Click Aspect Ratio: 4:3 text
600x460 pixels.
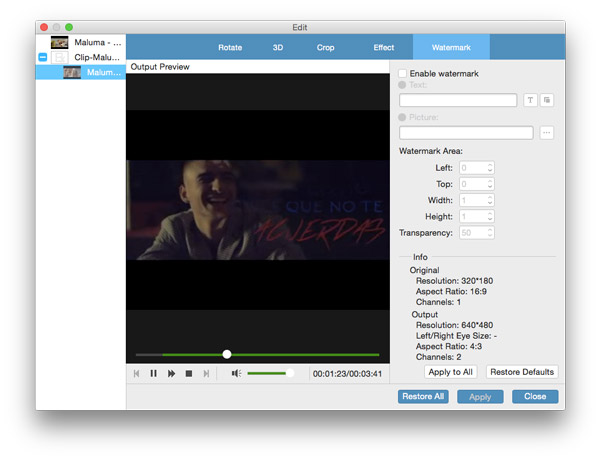pos(449,346)
